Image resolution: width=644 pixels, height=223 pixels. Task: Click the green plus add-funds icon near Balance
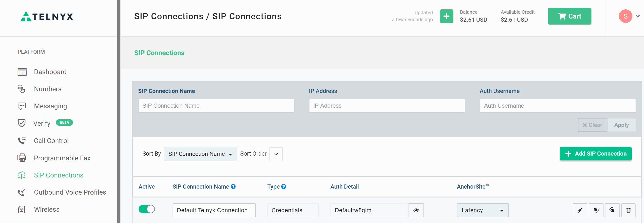pyautogui.click(x=446, y=16)
